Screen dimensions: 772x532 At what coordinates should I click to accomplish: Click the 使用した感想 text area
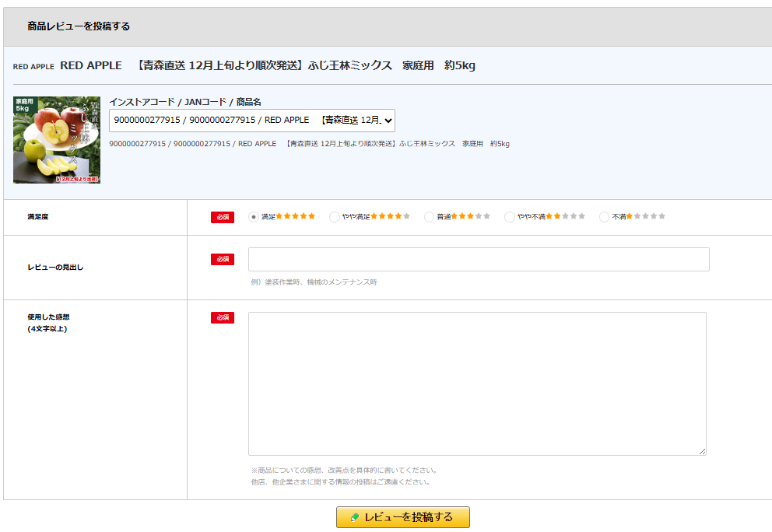(477, 384)
